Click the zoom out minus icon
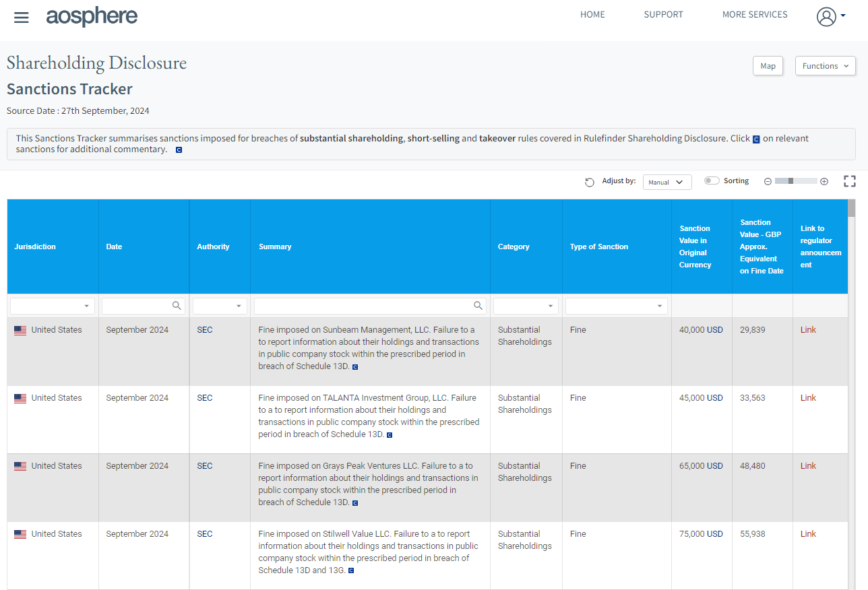Viewport: 868px width, 590px height. (768, 181)
